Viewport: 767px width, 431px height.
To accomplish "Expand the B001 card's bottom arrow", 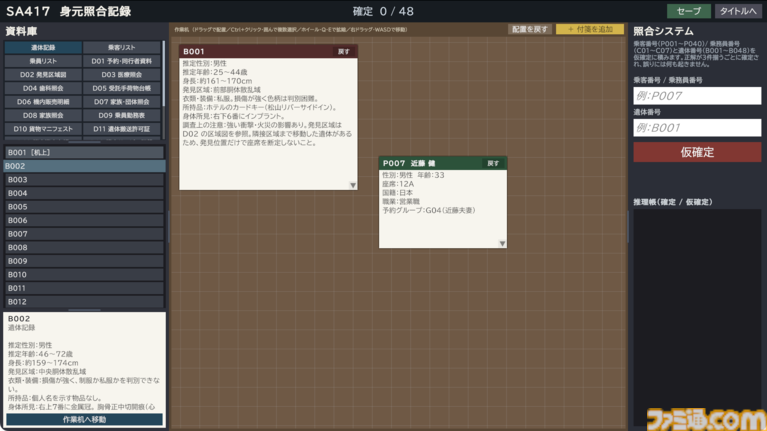I will pos(353,185).
